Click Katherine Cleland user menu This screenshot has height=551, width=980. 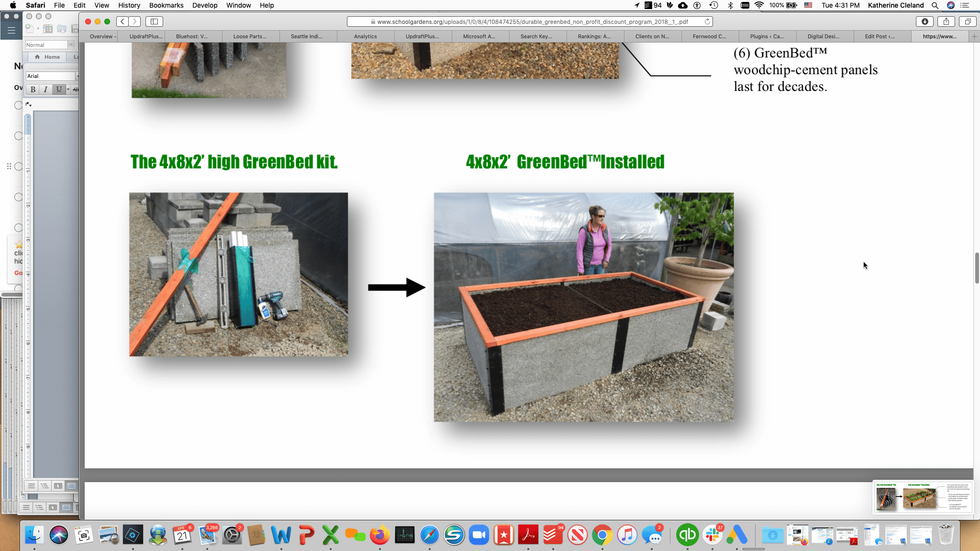tap(896, 5)
